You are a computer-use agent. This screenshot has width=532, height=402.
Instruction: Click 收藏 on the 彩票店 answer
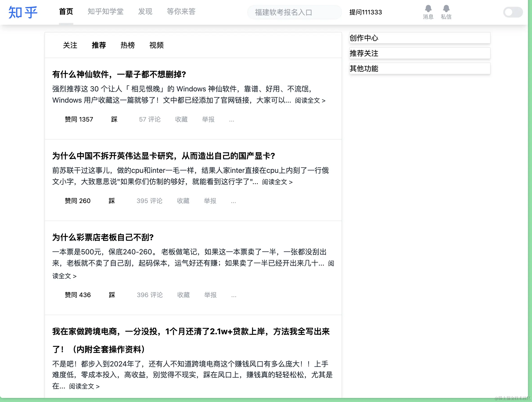point(183,295)
